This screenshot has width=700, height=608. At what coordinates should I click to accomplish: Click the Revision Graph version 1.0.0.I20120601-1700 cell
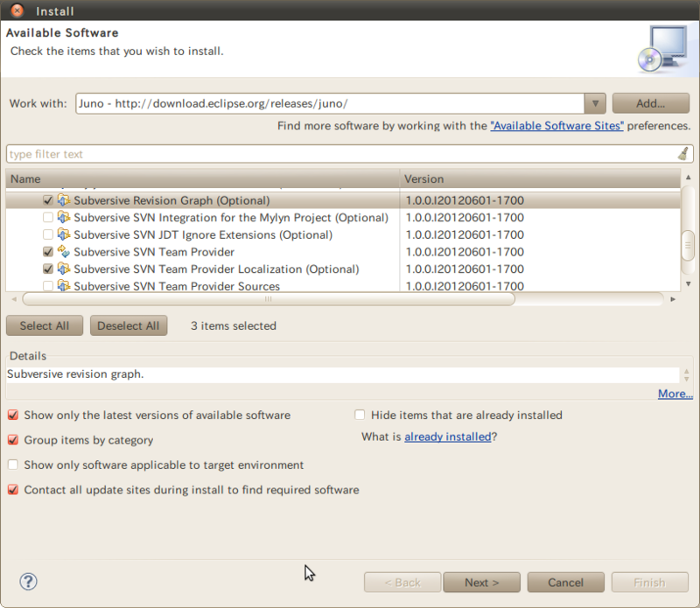(x=465, y=200)
